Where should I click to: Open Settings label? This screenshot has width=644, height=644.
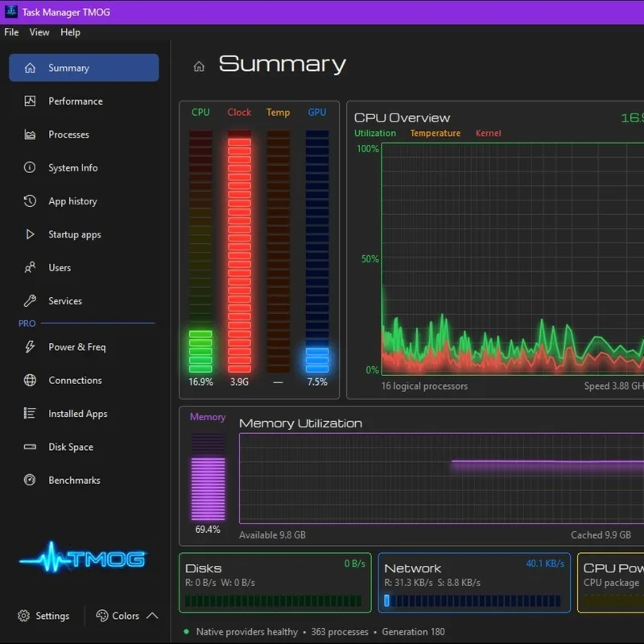pos(52,616)
